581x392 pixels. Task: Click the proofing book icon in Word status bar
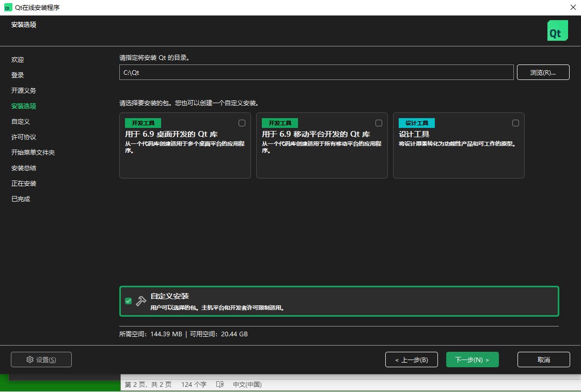219,384
